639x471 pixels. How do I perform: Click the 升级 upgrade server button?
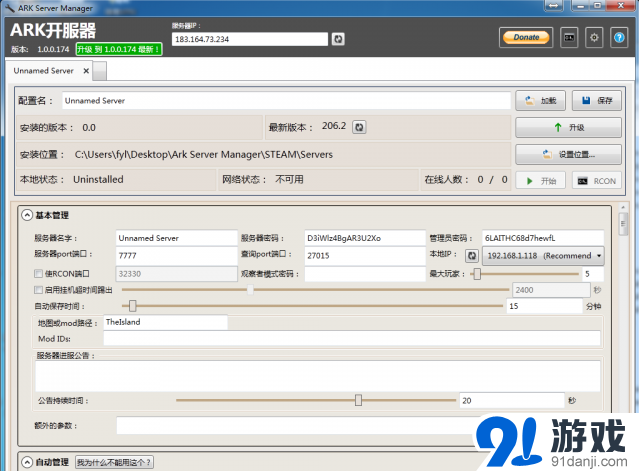[x=568, y=128]
